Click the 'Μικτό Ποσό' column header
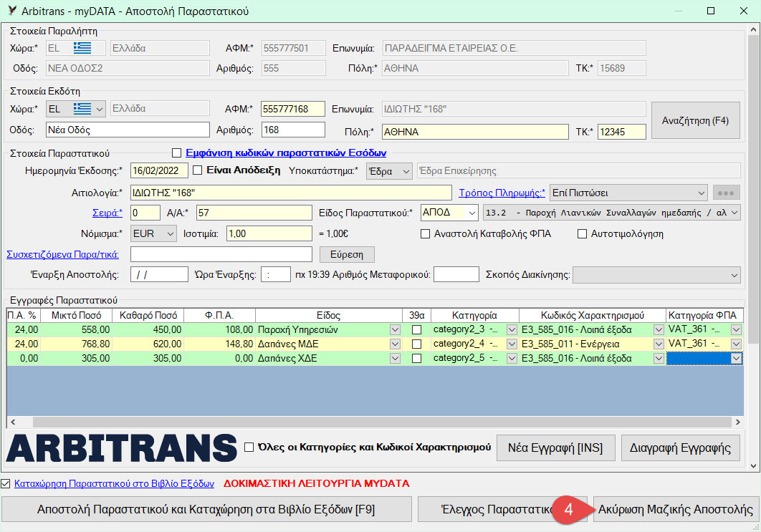761x532 pixels. [76, 315]
